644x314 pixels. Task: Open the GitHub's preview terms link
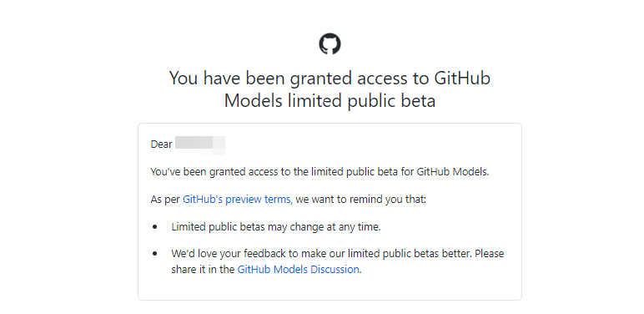[237, 200]
